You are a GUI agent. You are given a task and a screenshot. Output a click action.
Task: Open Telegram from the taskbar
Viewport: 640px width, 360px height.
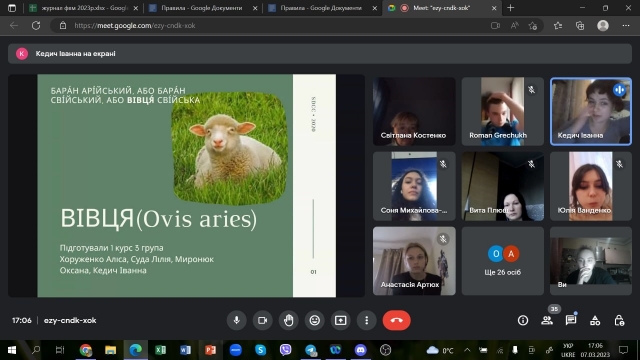pyautogui.click(x=310, y=350)
